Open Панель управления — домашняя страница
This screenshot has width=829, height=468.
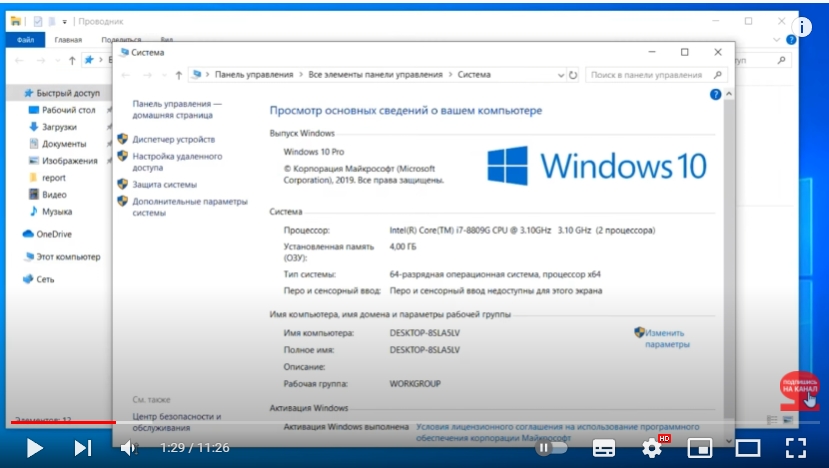[x=177, y=109]
